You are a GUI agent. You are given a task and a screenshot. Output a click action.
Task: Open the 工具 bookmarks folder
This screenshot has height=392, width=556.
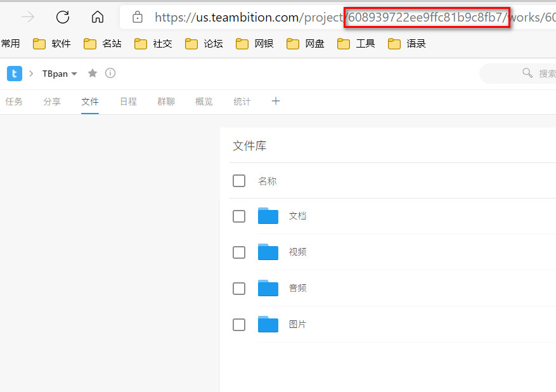click(x=356, y=44)
